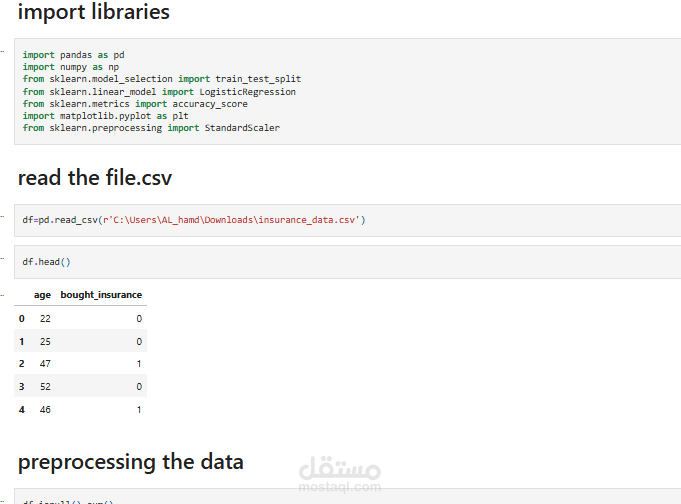The image size is (681, 504).
Task: Click the matplotlib.pyplot import line
Action: point(106,116)
